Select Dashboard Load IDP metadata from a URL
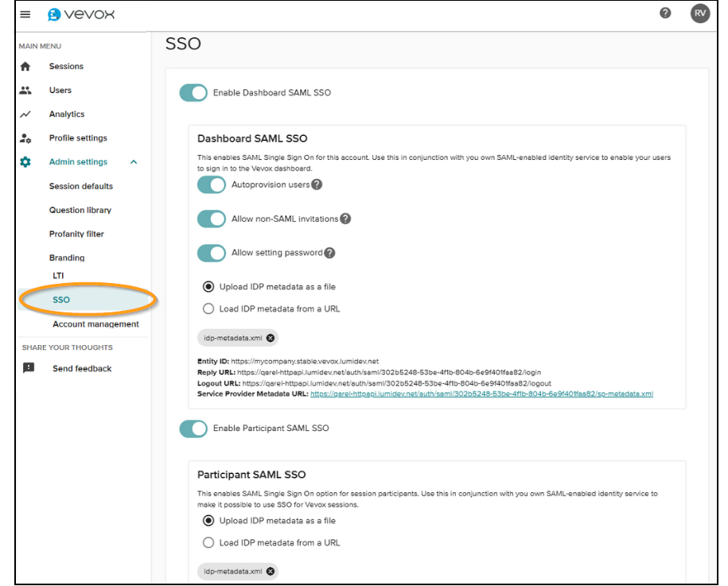This screenshot has height=586, width=728. (x=208, y=309)
